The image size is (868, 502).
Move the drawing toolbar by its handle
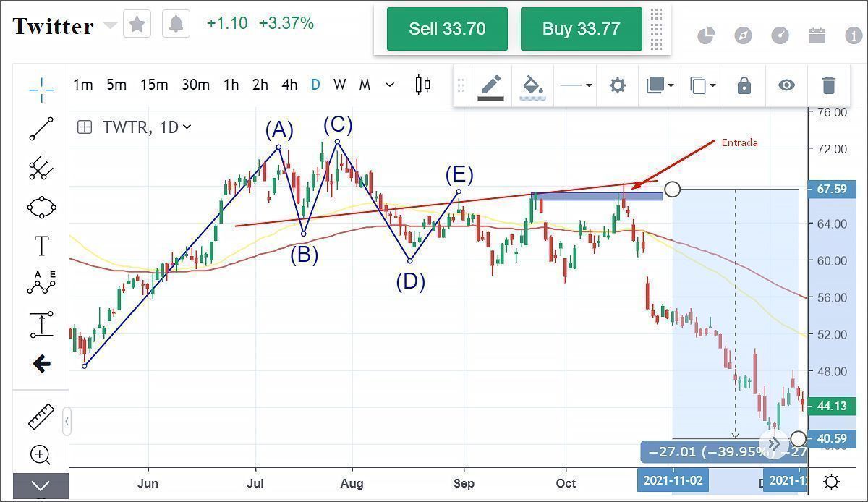point(461,85)
